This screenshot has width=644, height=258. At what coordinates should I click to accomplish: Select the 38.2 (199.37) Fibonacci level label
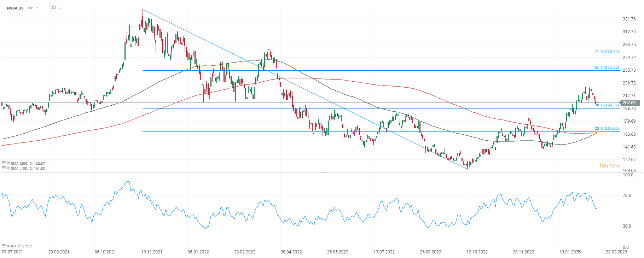607,105
